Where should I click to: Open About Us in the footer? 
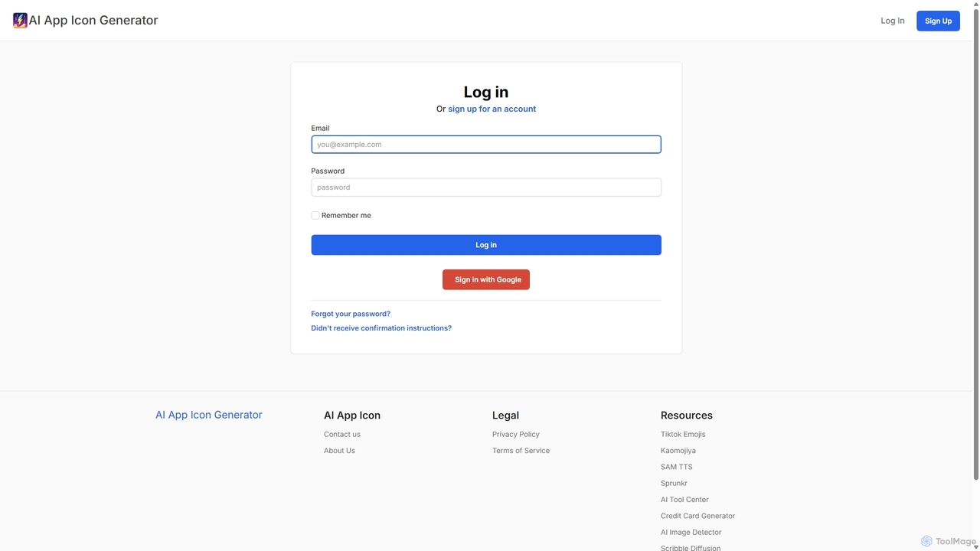tap(339, 451)
